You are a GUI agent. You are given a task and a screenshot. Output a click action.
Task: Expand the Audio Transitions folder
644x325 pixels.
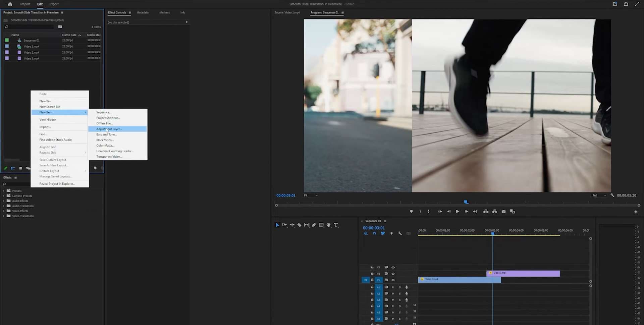tap(4, 206)
